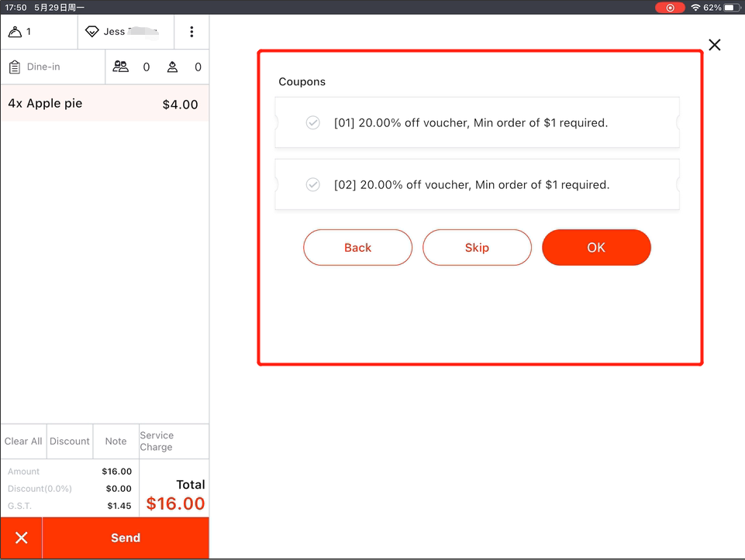The height and width of the screenshot is (560, 745).
Task: Open the Discount option
Action: click(x=70, y=441)
